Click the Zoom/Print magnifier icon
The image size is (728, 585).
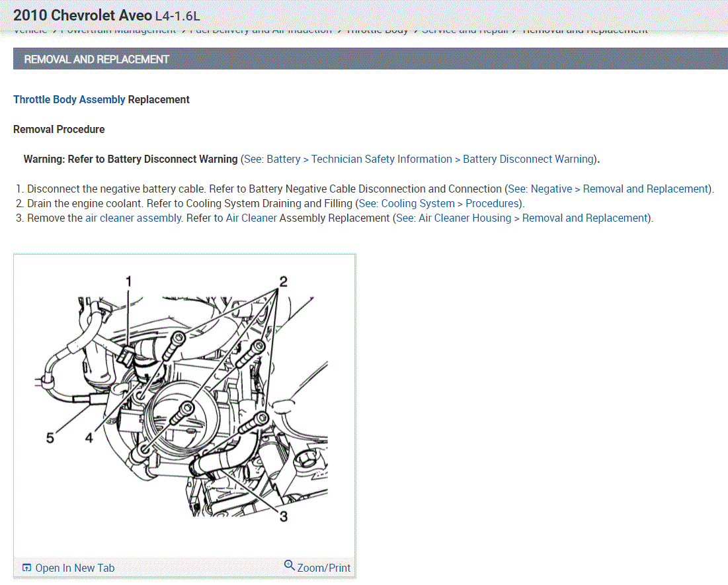(x=289, y=566)
